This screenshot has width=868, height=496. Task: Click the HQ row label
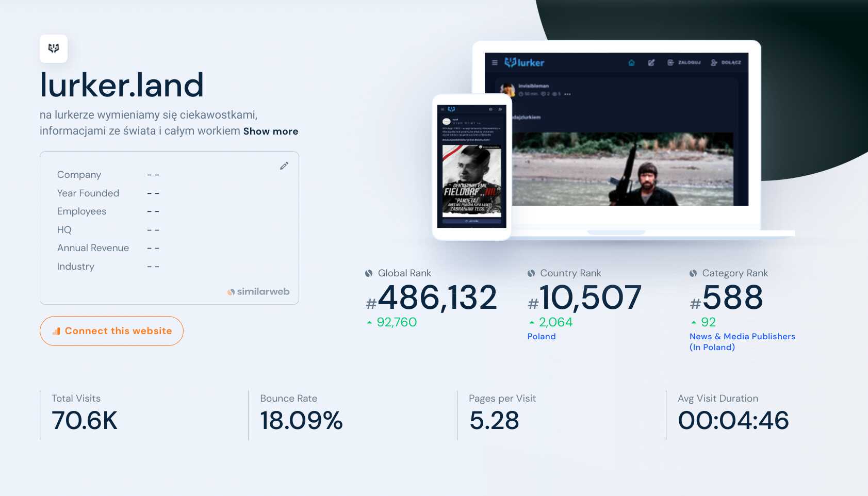point(64,230)
